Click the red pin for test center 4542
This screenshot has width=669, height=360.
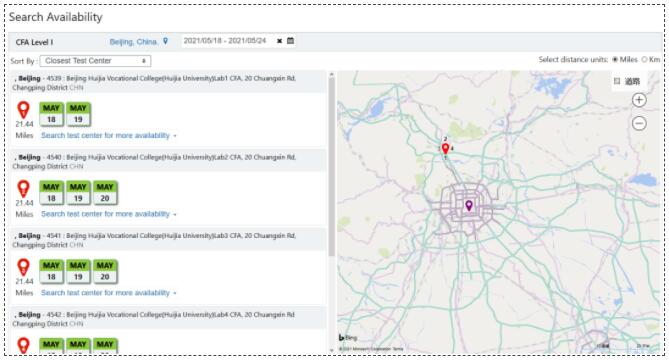[x=23, y=345]
